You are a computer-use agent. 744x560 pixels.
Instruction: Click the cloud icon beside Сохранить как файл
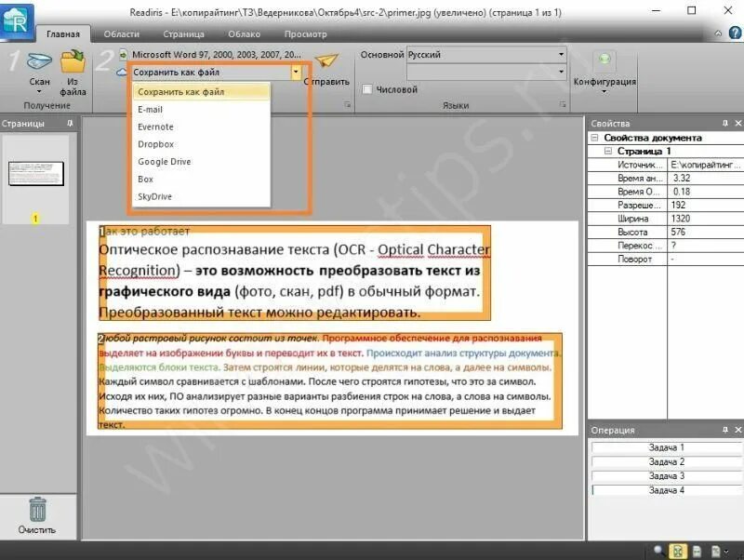coord(122,73)
